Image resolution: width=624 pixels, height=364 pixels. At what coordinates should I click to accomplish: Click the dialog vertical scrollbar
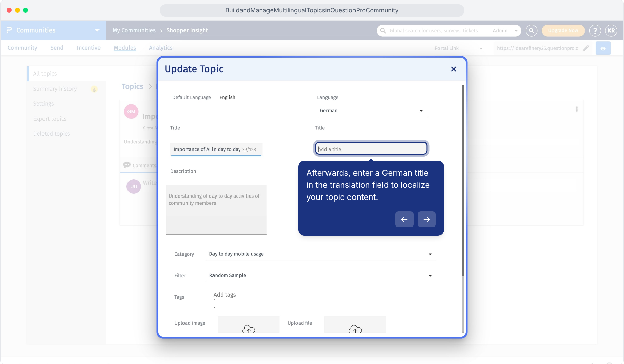(x=463, y=180)
